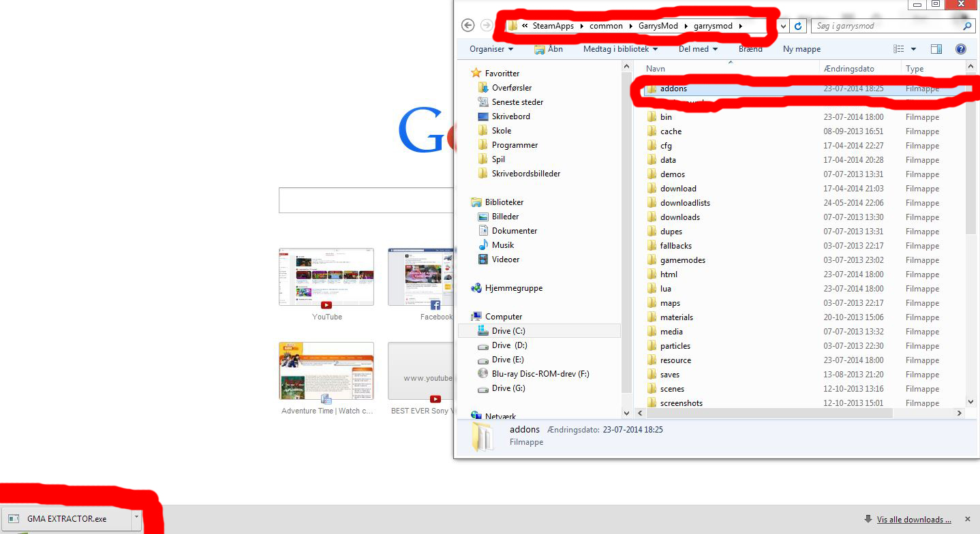Image resolution: width=980 pixels, height=534 pixels.
Task: Click the Musik note icon
Action: point(483,245)
